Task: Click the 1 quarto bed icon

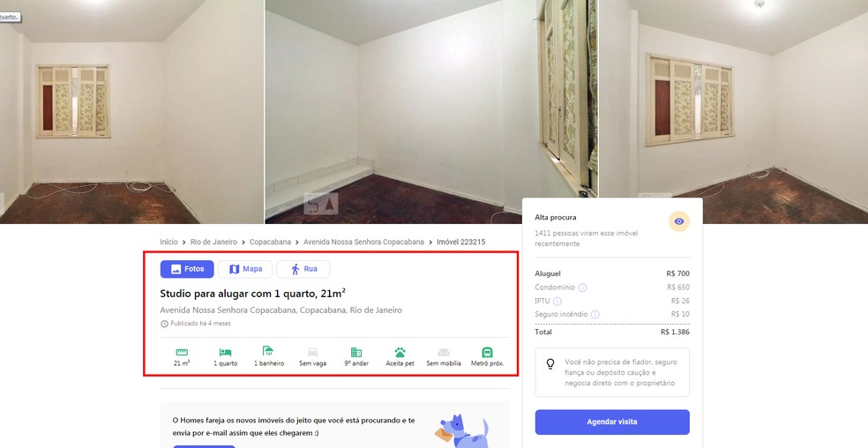Action: (225, 352)
